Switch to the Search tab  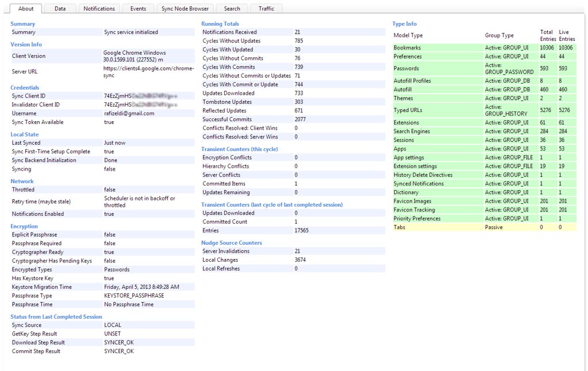coord(232,9)
